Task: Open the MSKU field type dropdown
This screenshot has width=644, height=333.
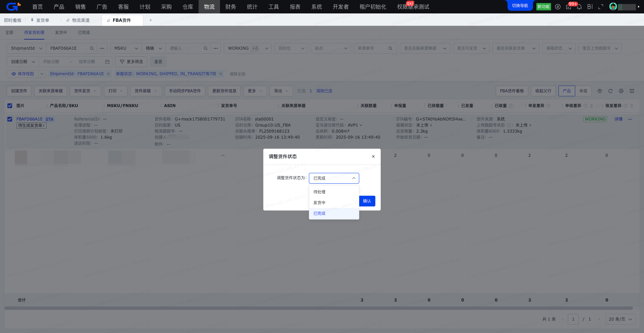Action: point(126,48)
